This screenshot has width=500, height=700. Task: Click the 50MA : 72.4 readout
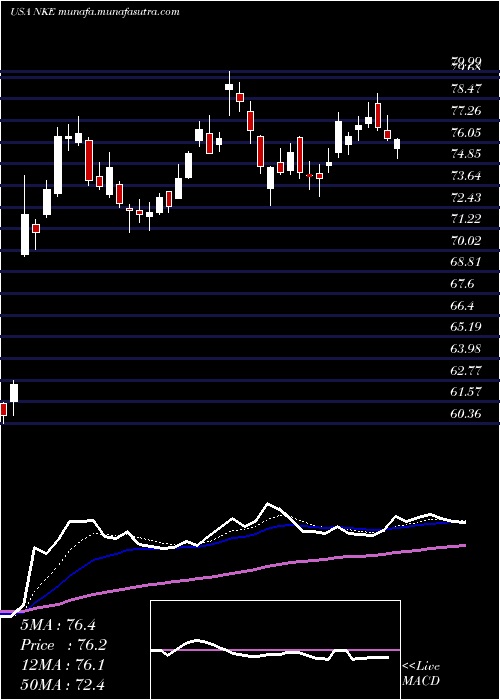(x=62, y=685)
